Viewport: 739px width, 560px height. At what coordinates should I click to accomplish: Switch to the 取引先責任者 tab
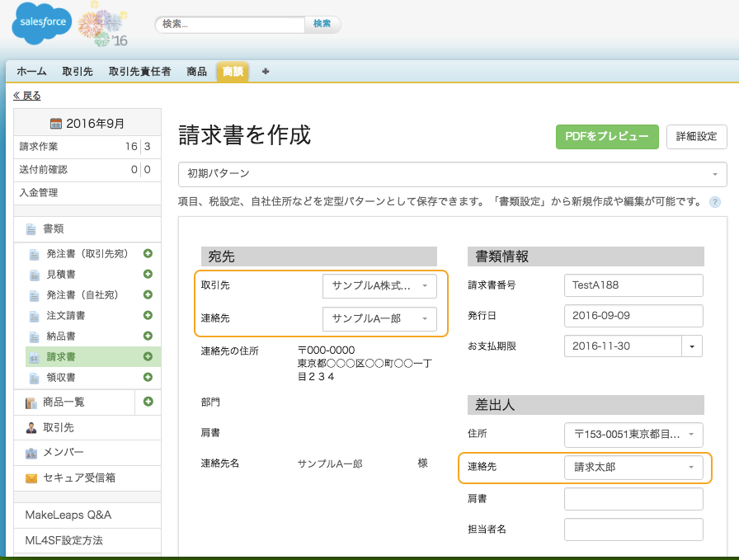click(139, 72)
